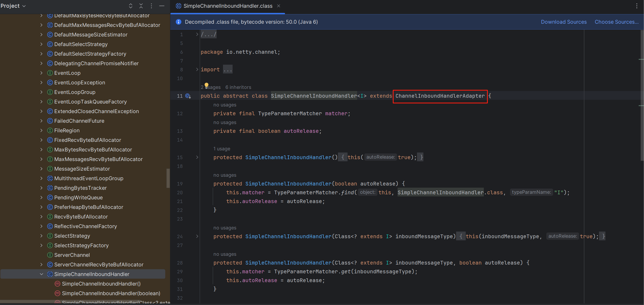Hide the Project tool window
This screenshot has width=644, height=305.
(162, 6)
